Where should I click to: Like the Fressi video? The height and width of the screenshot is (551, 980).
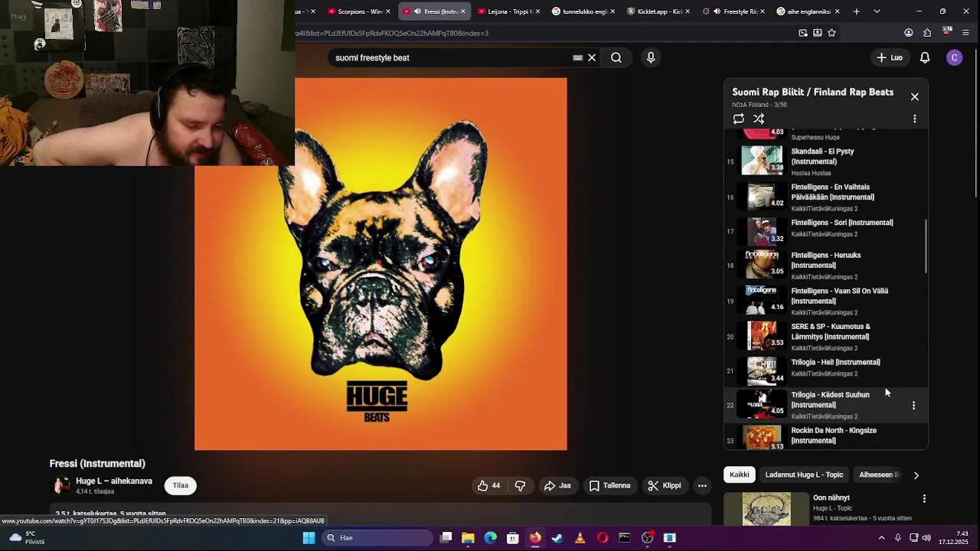pos(488,485)
